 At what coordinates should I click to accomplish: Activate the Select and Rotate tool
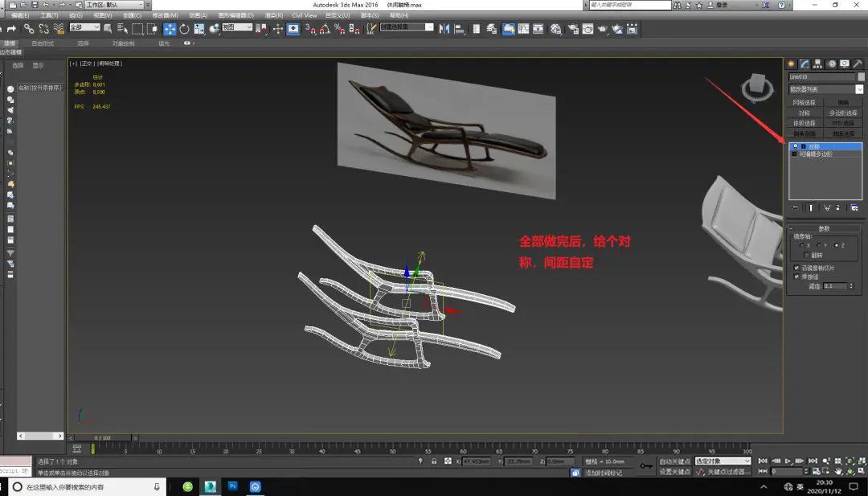(184, 29)
